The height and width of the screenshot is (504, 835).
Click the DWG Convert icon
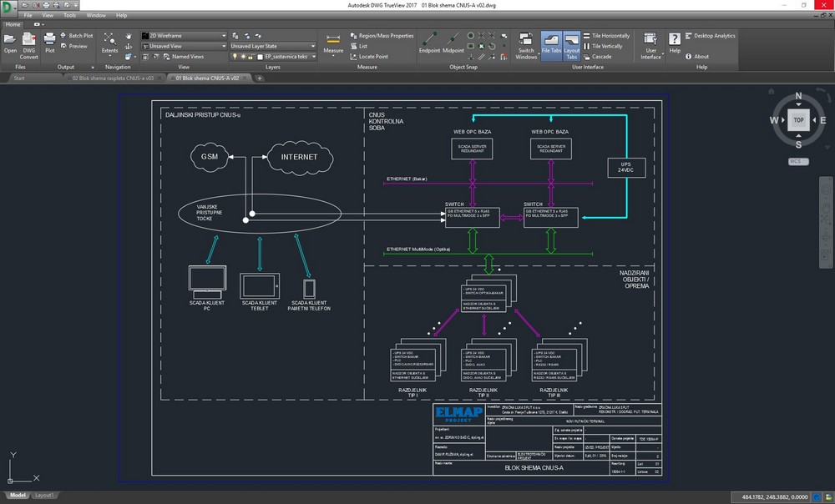pyautogui.click(x=29, y=42)
